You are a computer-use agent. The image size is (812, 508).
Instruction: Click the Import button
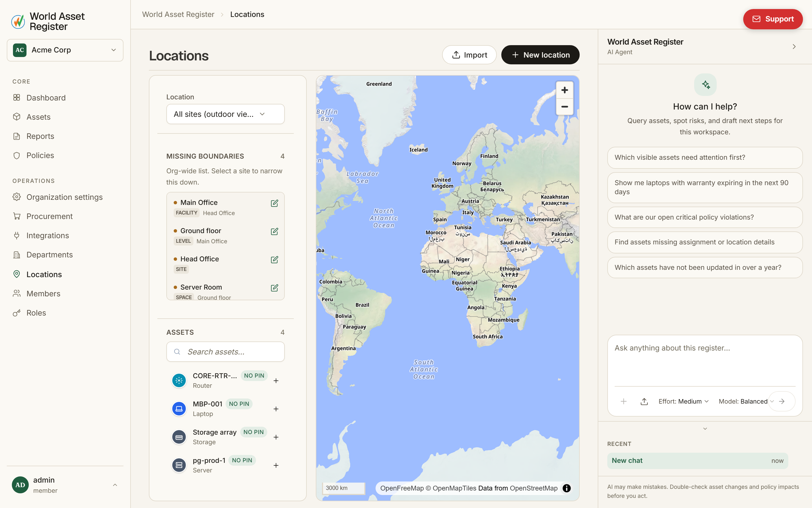pyautogui.click(x=469, y=55)
